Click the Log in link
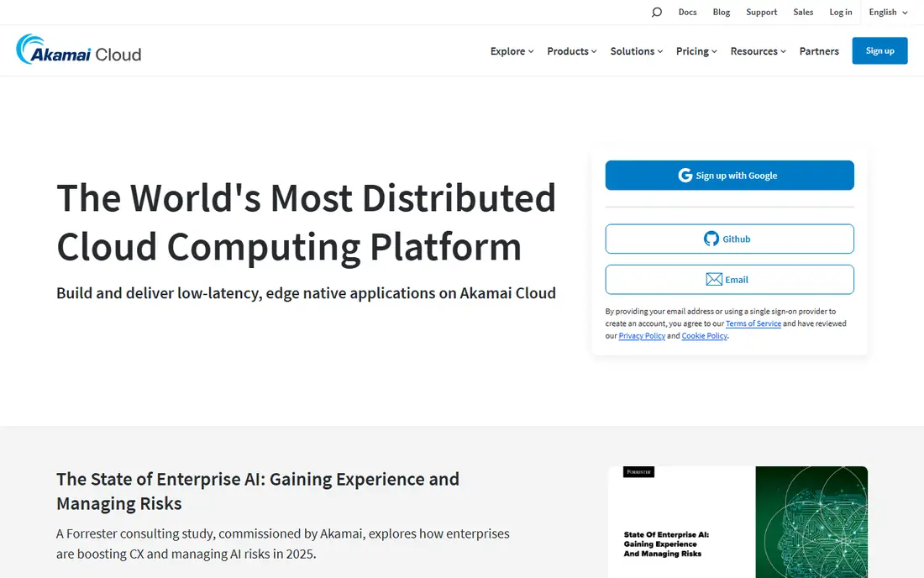 (840, 13)
